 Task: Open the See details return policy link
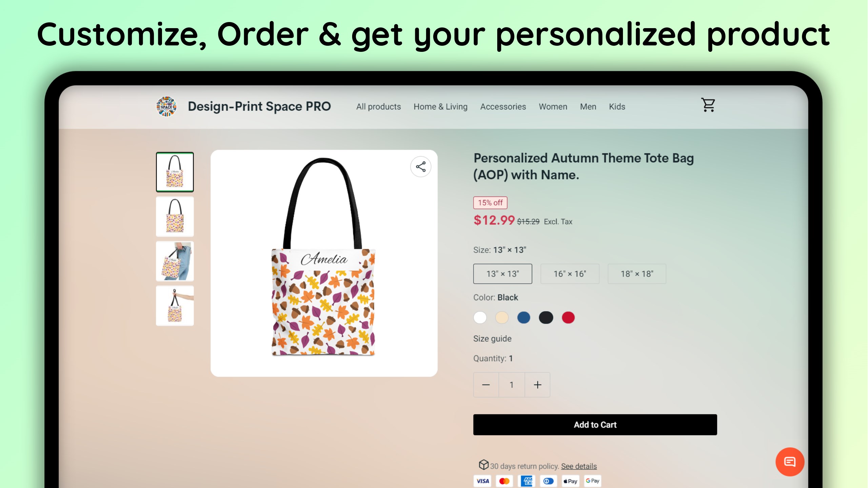click(x=579, y=466)
